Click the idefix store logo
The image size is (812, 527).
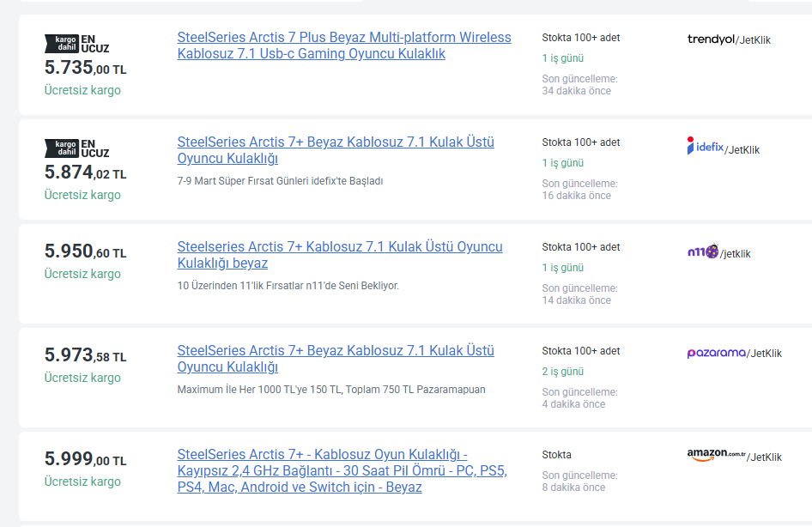(704, 147)
